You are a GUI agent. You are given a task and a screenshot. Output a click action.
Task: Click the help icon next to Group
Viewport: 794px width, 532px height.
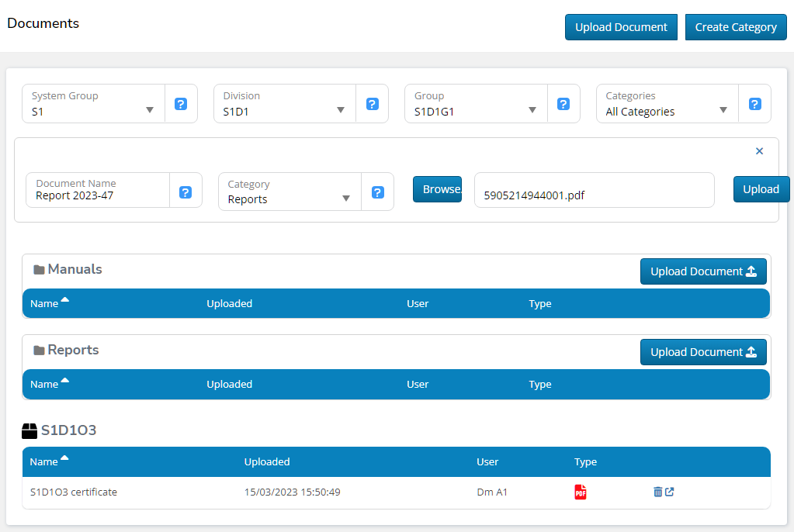point(563,104)
